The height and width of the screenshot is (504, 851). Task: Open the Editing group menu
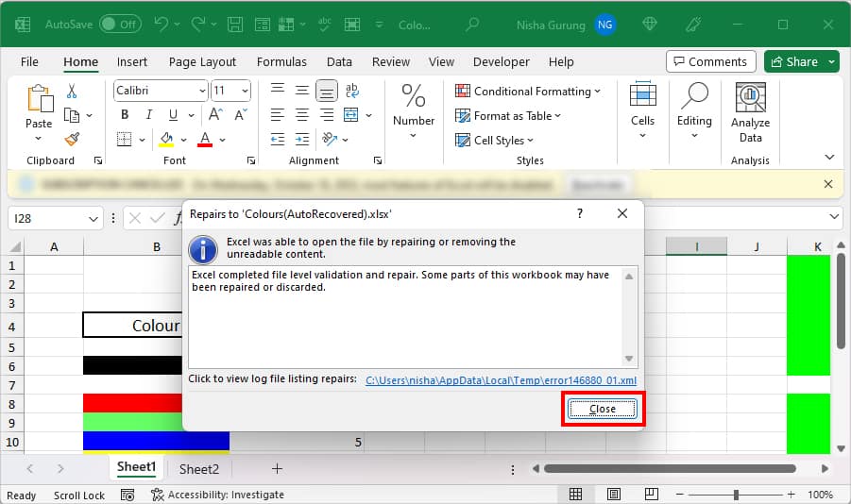click(x=694, y=110)
